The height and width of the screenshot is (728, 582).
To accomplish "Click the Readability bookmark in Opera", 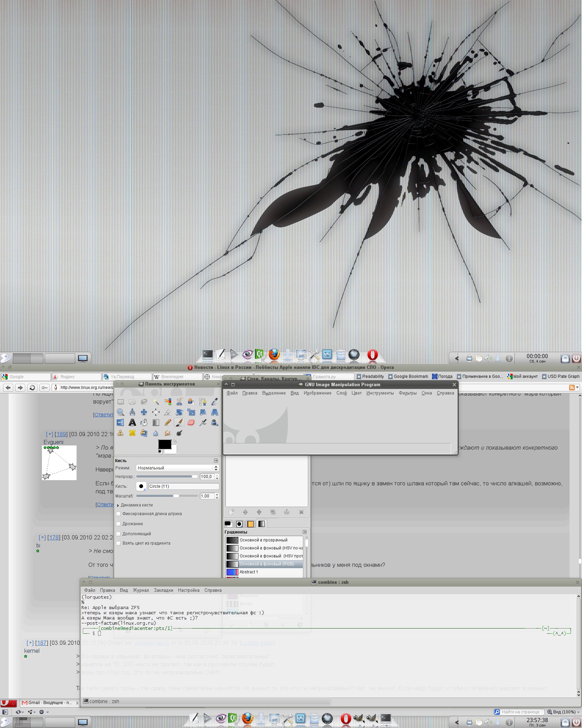I will [370, 376].
